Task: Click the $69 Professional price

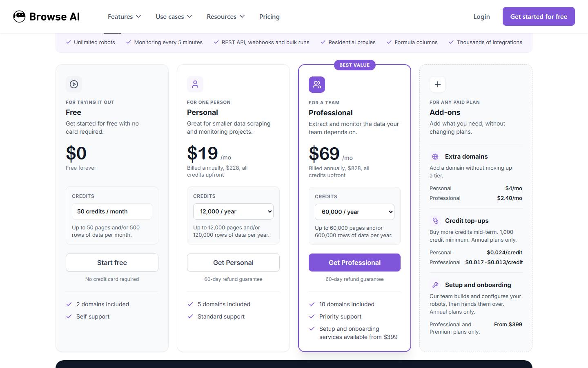Action: [324, 154]
